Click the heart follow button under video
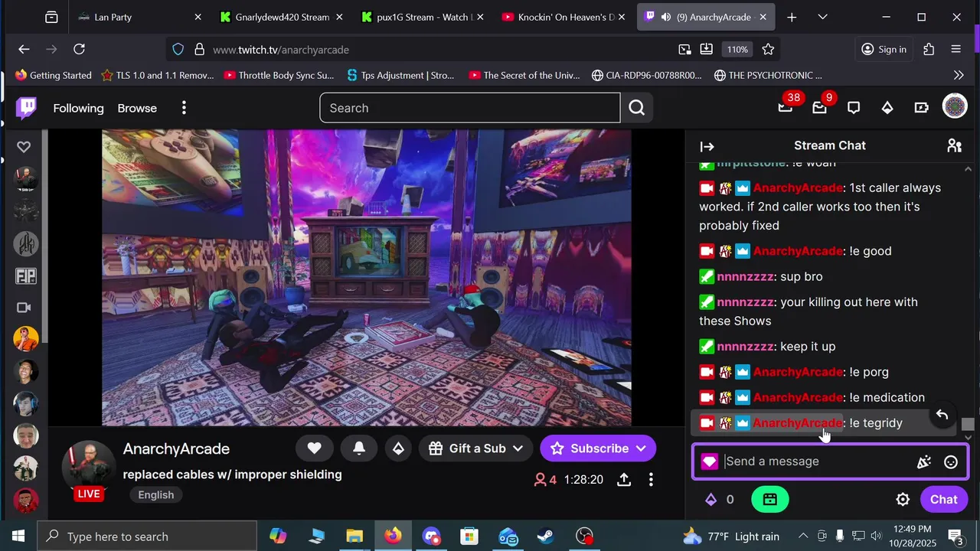 (x=314, y=448)
